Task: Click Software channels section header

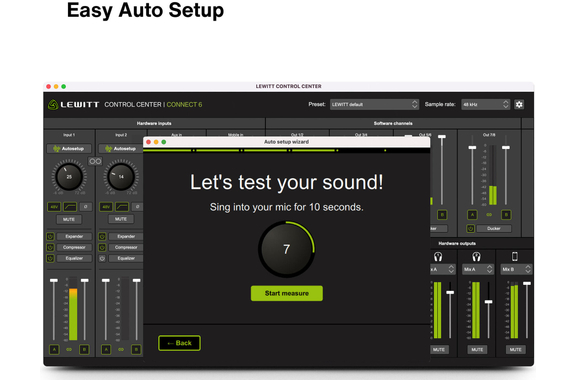Action: pos(393,123)
